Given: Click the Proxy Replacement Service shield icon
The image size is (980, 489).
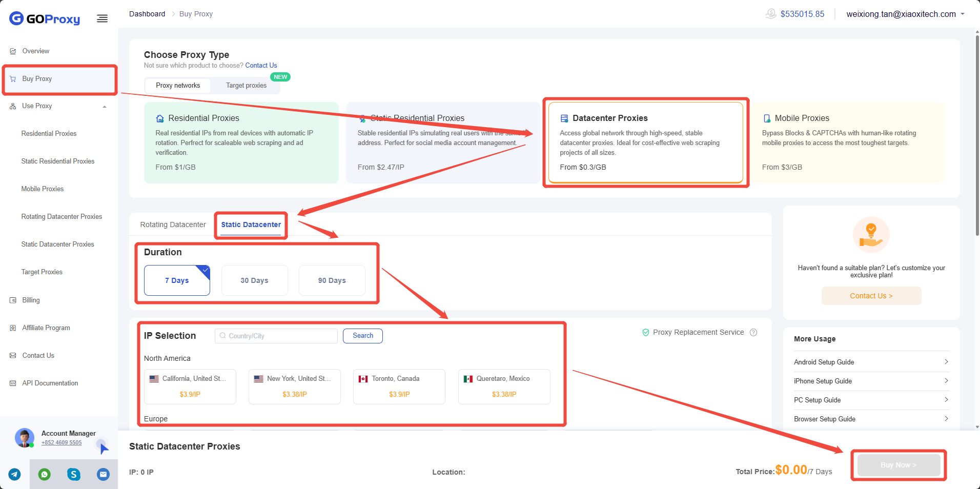Looking at the screenshot, I should coord(646,332).
